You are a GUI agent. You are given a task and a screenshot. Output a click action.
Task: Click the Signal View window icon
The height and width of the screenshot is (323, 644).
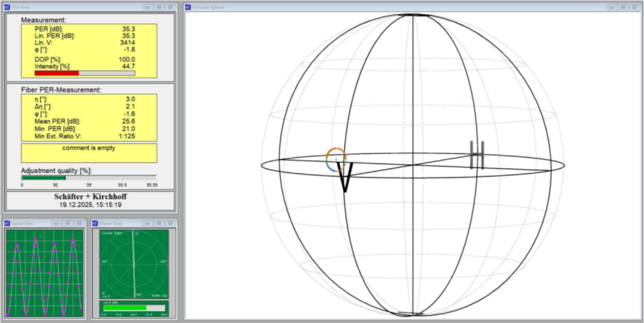[x=6, y=223]
